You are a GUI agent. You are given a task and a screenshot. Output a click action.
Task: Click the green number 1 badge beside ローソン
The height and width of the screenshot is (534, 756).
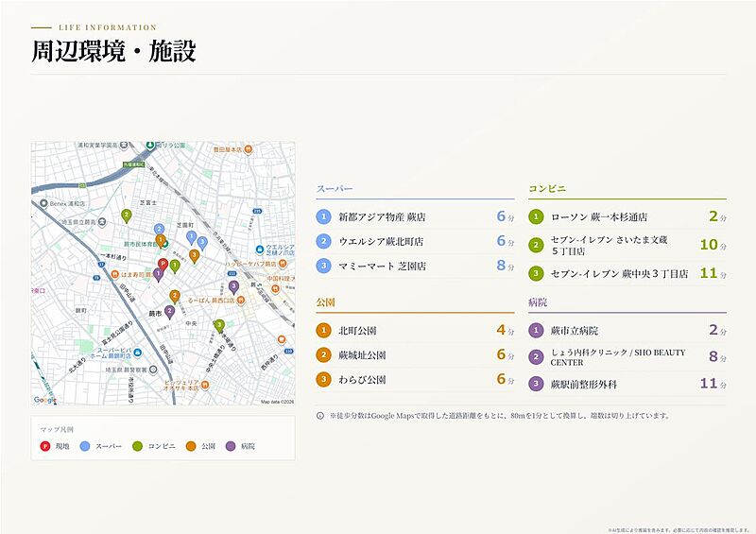536,216
